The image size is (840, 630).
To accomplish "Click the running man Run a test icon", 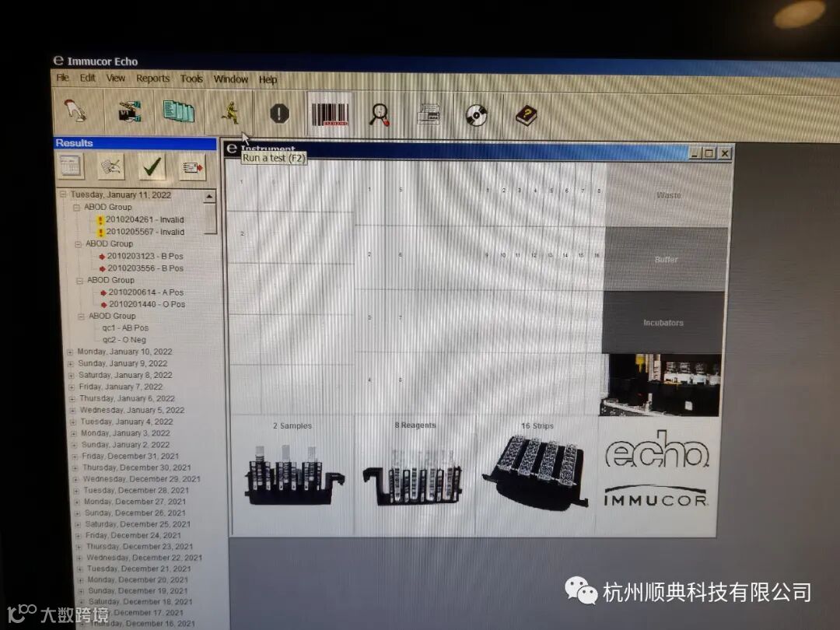I will (x=229, y=112).
